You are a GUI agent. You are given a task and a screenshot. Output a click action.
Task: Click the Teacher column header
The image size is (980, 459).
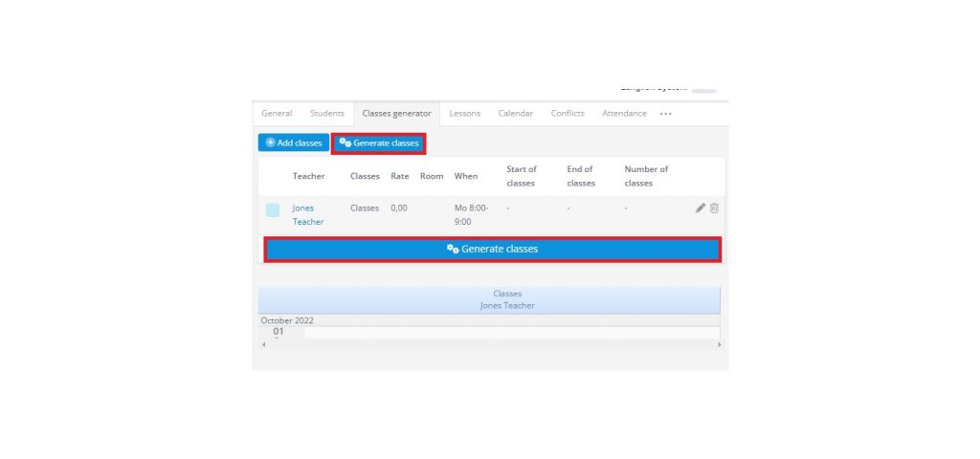308,176
